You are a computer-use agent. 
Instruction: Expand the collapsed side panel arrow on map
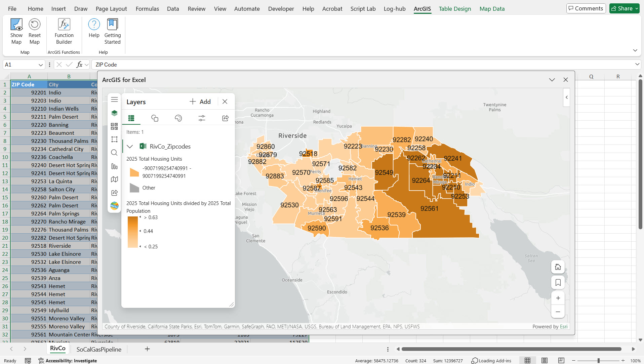click(x=566, y=97)
